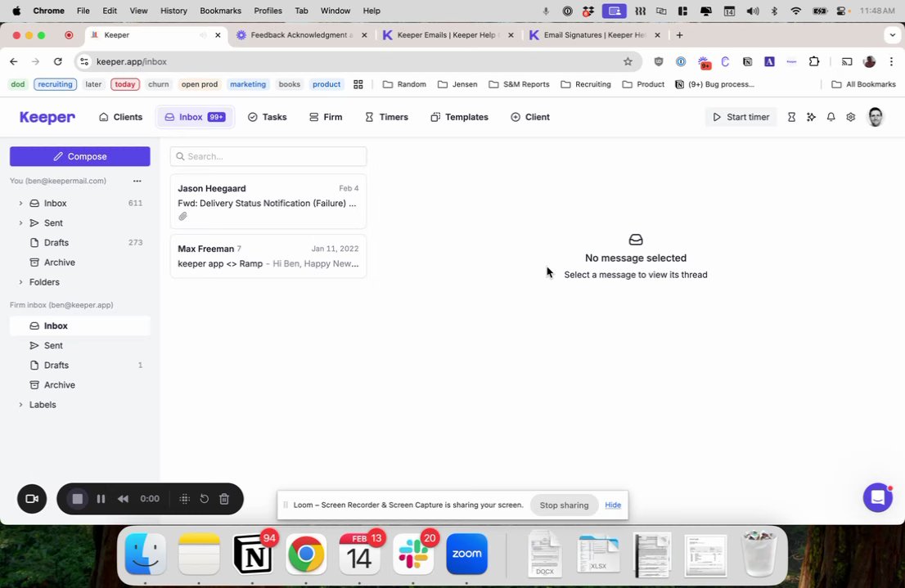Click the hourglass icon beside Start timer
905x588 pixels.
click(791, 117)
